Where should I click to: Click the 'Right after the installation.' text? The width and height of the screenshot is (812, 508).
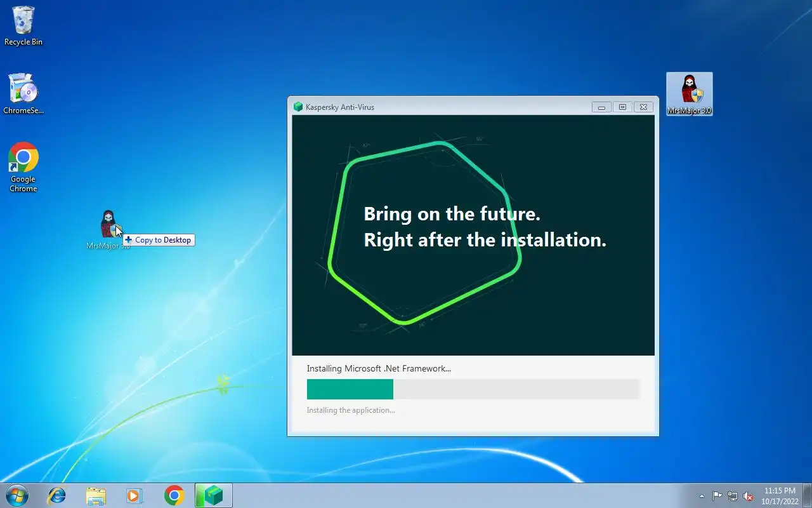click(x=485, y=240)
